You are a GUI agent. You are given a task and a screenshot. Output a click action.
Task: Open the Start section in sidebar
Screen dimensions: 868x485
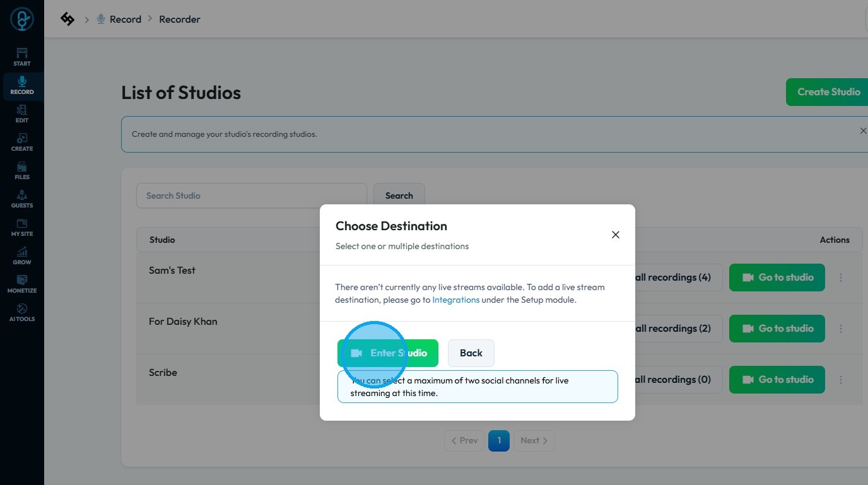point(21,57)
